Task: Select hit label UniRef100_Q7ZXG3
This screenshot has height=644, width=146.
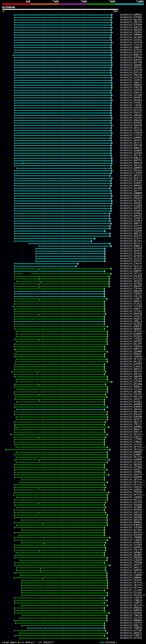Action: [131, 638]
